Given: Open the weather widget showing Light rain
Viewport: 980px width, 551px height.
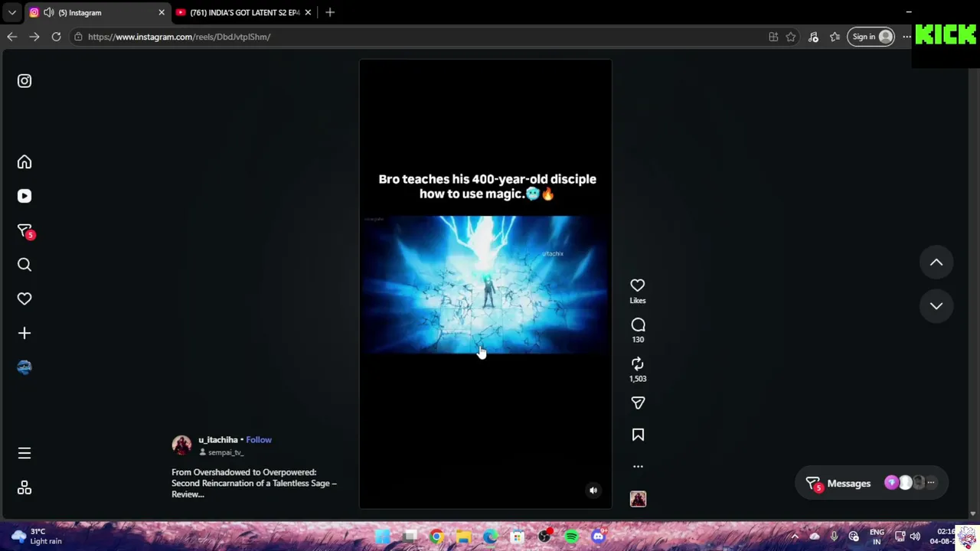Looking at the screenshot, I should click(37, 536).
